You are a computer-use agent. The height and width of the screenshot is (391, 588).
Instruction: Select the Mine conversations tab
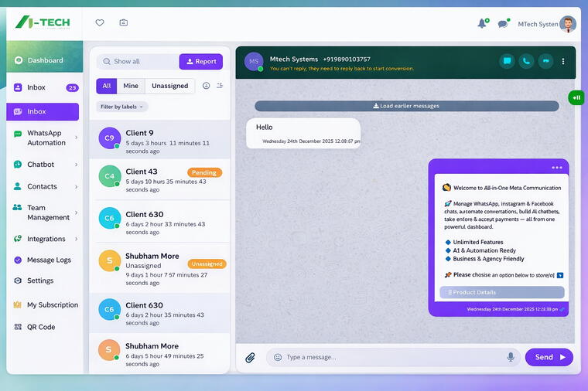click(131, 86)
